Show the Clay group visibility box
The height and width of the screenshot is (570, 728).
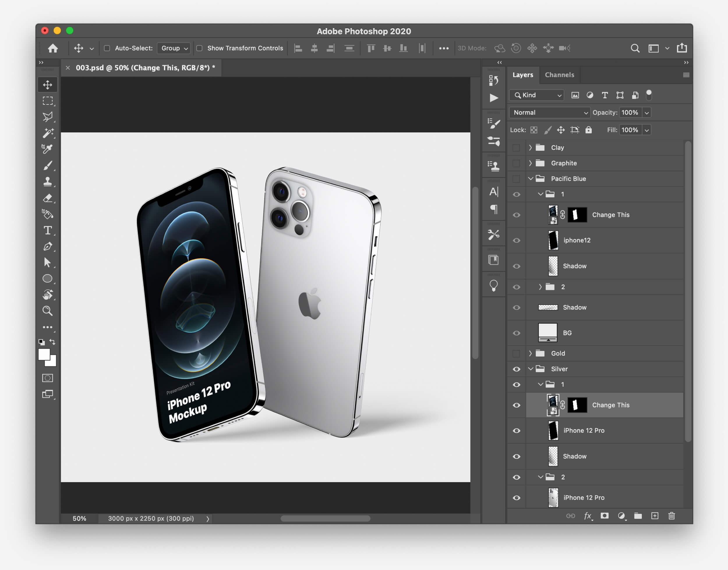click(x=516, y=148)
